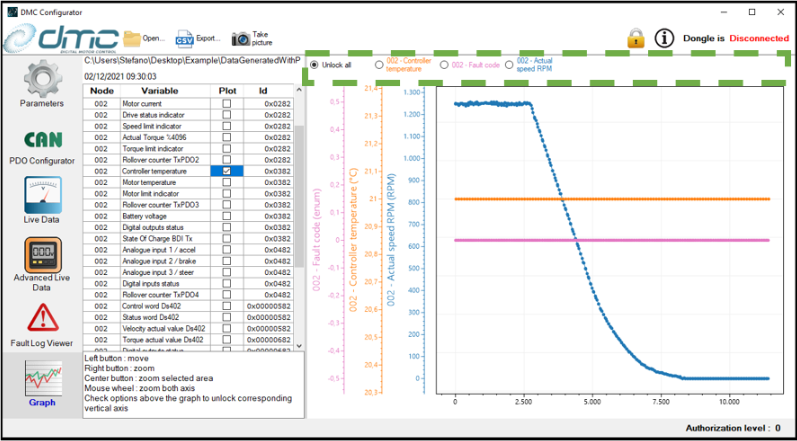Open the Parameters gear icon
The image size is (797, 441).
click(43, 78)
